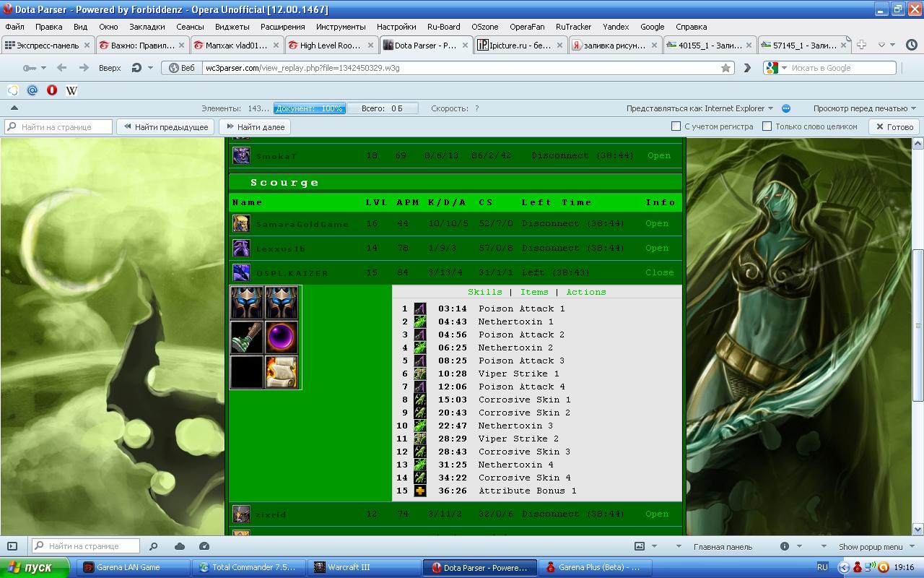Click the 'Найти предыдущее' button
This screenshot has width=924, height=578.
165,126
